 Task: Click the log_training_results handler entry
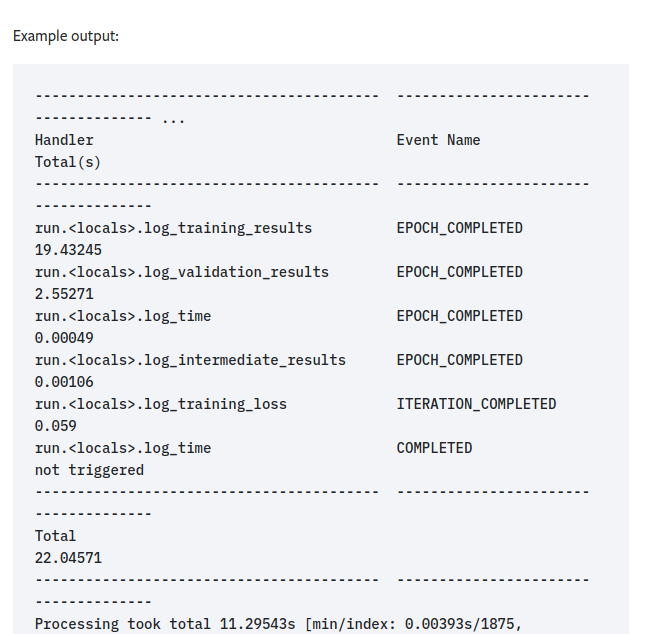173,228
